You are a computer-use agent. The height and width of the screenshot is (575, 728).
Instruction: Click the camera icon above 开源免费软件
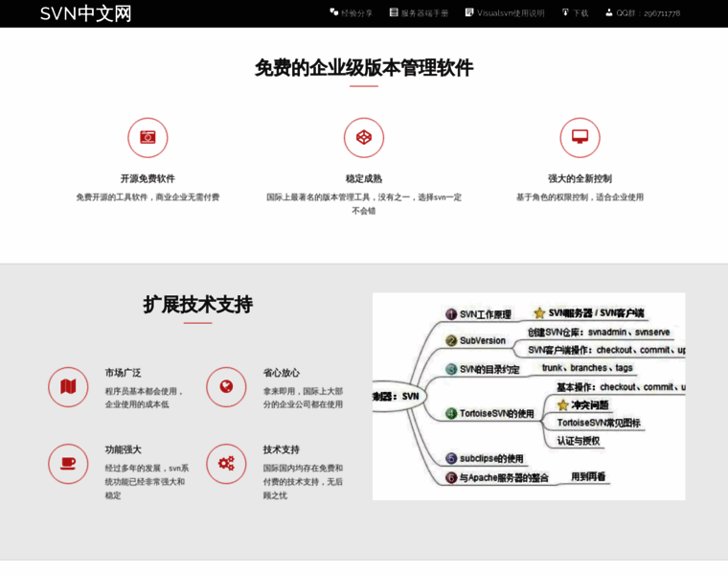(148, 137)
